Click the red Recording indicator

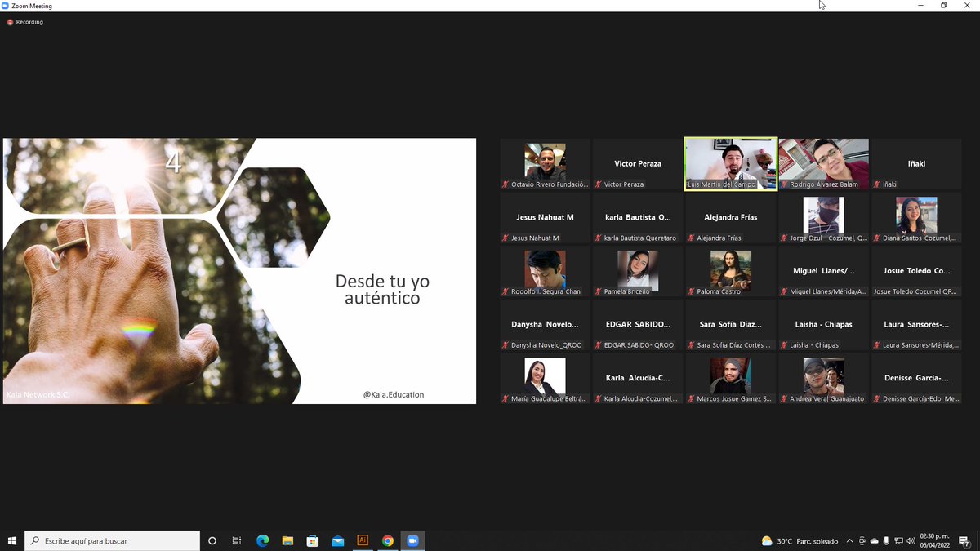[25, 22]
